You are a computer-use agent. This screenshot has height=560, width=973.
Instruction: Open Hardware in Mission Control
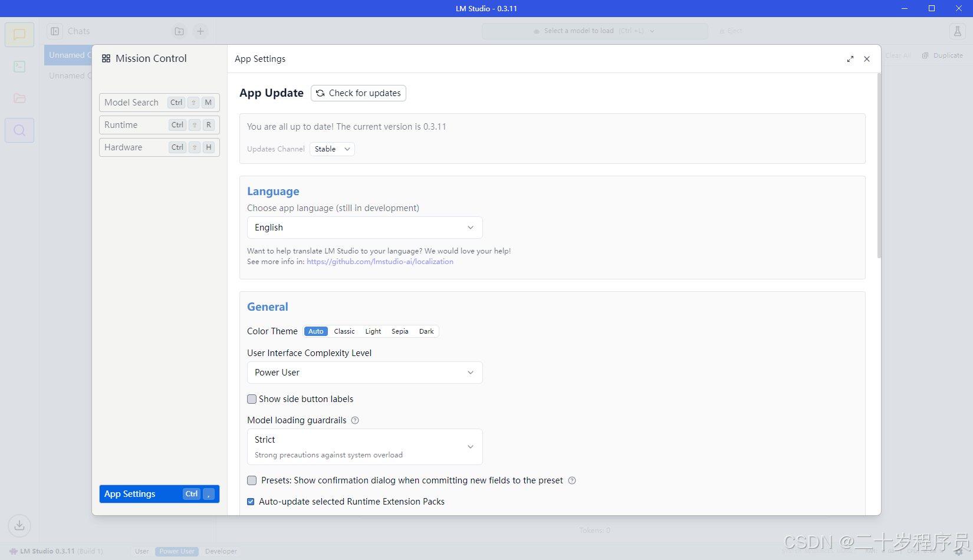pos(159,147)
